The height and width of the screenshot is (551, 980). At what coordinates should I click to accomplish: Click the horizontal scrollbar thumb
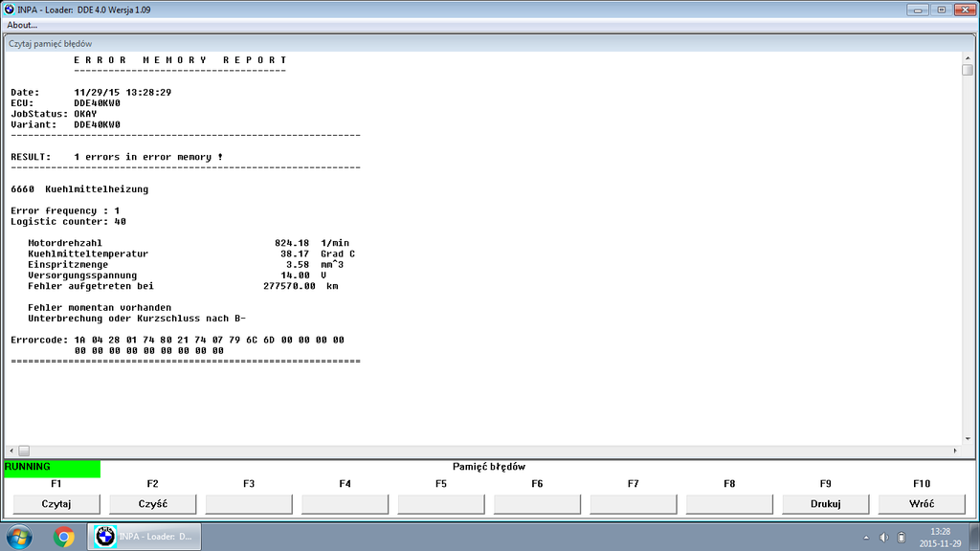pos(24,451)
